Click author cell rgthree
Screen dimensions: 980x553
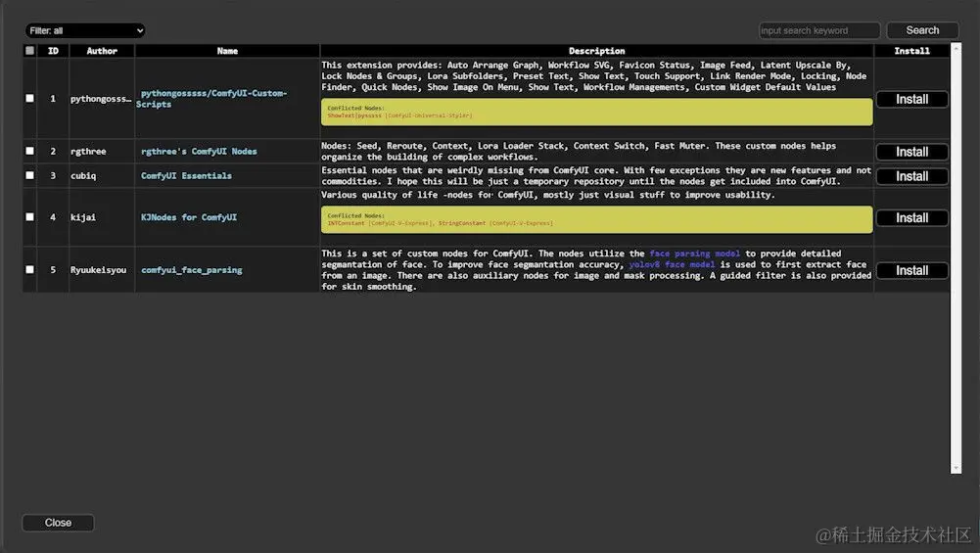88,151
